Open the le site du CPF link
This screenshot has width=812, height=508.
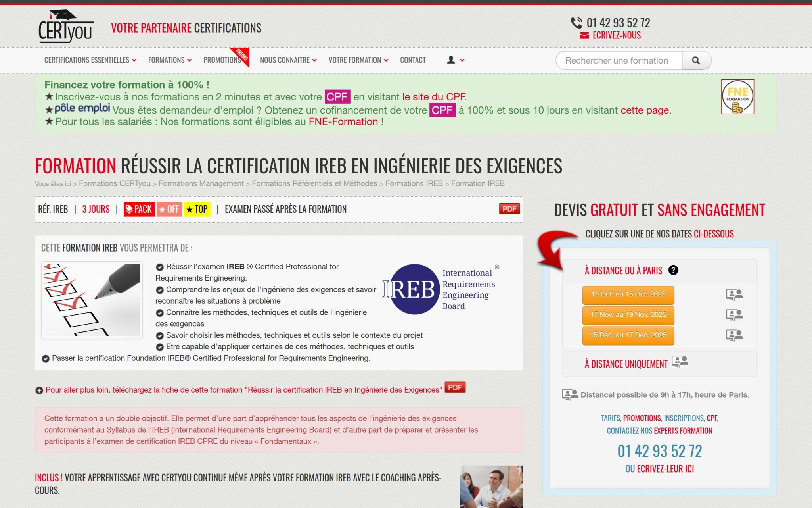pos(434,97)
